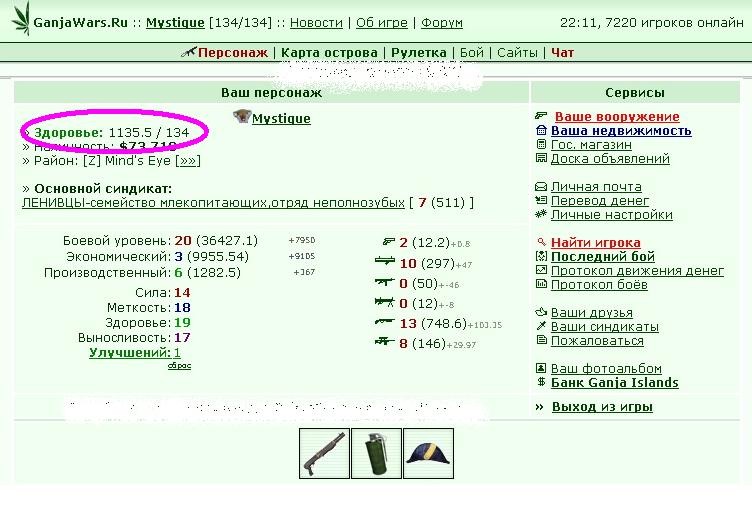Click the Mystique link in header

pos(175,23)
